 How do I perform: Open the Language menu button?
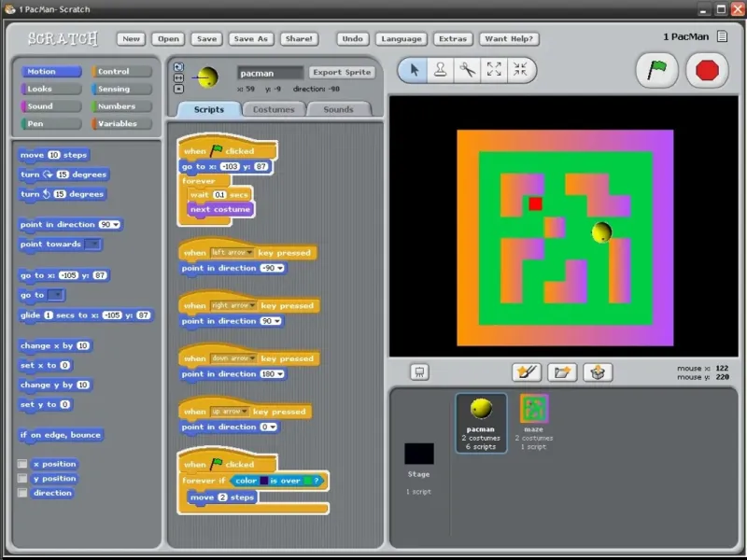point(402,39)
